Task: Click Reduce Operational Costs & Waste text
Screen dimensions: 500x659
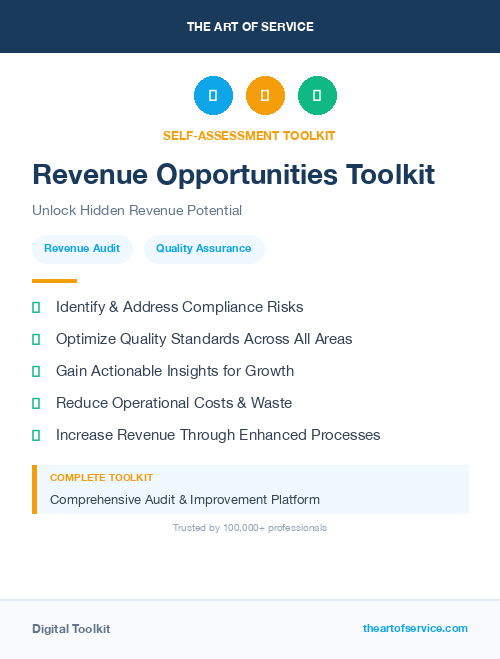Action: [x=174, y=403]
